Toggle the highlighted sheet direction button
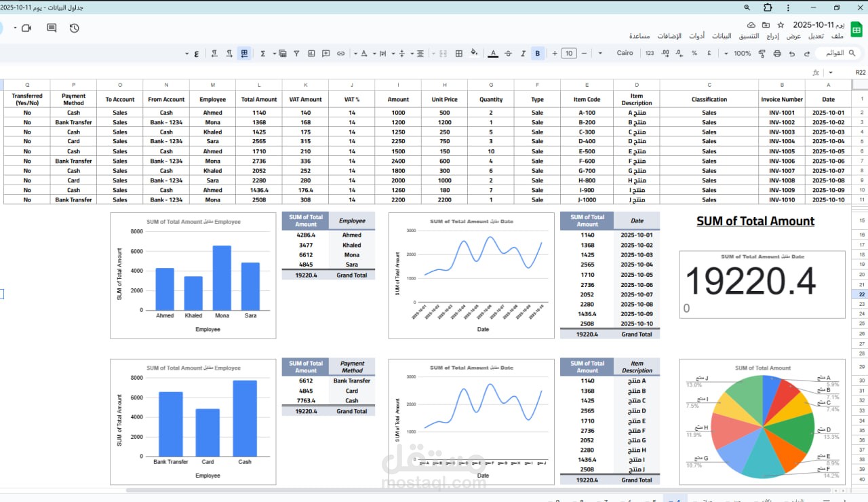 coord(244,53)
